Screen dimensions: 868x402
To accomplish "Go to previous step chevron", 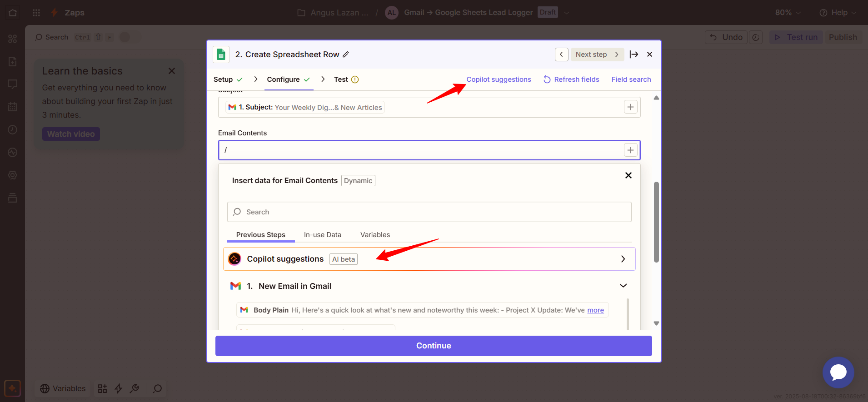I will [x=561, y=55].
